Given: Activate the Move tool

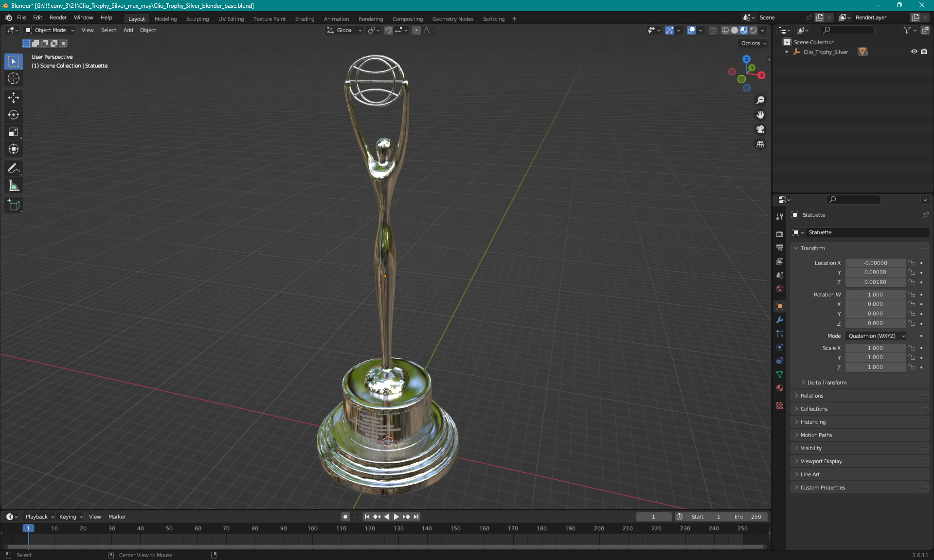Looking at the screenshot, I should (x=14, y=98).
